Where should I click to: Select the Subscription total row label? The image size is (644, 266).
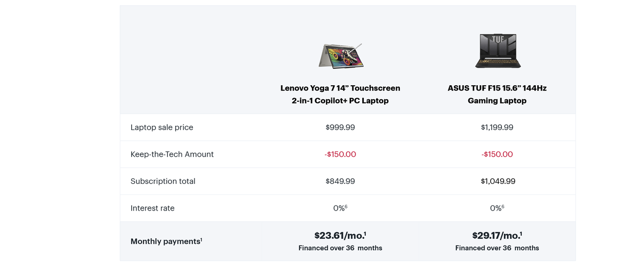(x=163, y=181)
